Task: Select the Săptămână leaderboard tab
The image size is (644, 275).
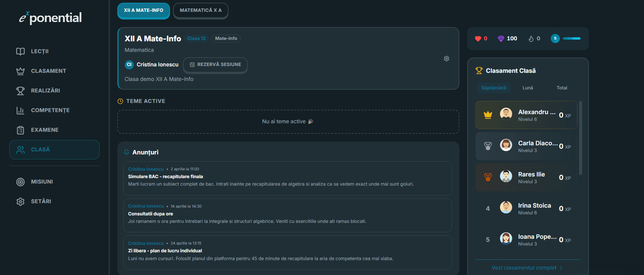Action: [x=494, y=88]
